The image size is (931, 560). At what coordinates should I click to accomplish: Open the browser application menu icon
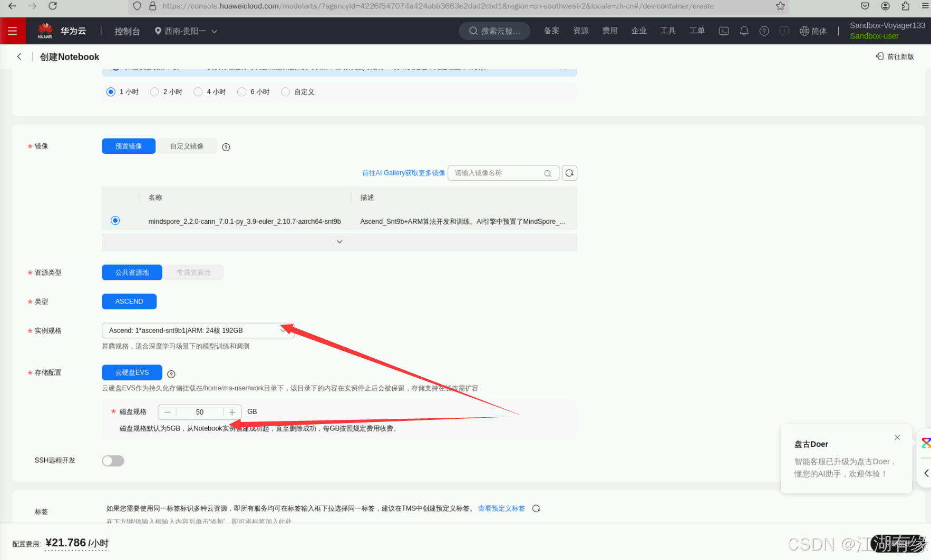(925, 6)
